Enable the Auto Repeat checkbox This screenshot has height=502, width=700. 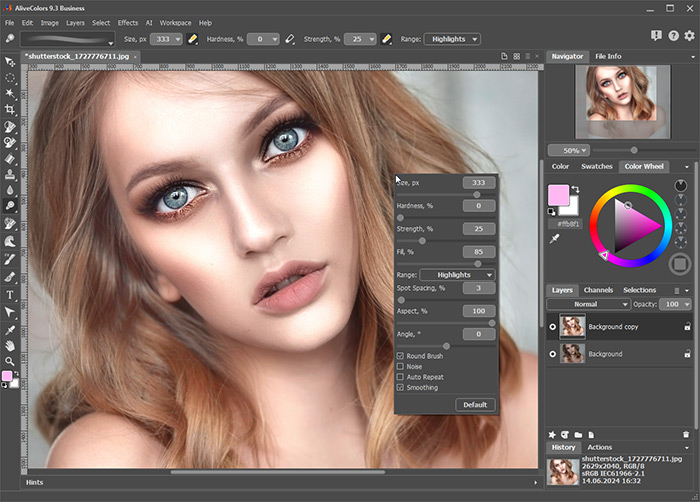[400, 377]
